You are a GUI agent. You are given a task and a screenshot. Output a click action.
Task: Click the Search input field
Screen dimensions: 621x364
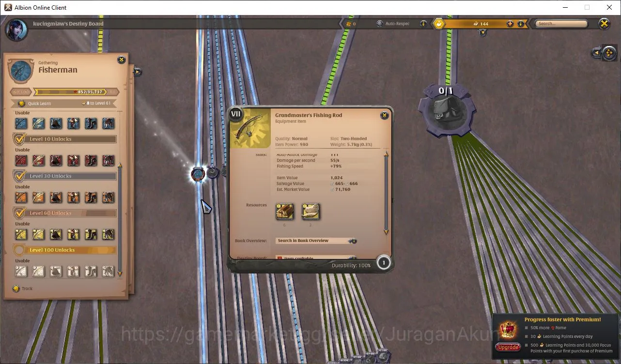[x=561, y=24]
